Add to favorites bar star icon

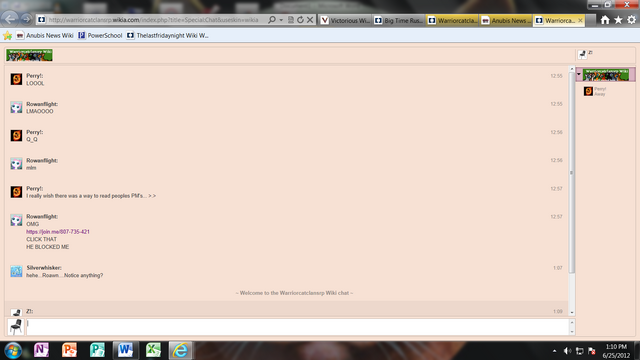pos(7,36)
